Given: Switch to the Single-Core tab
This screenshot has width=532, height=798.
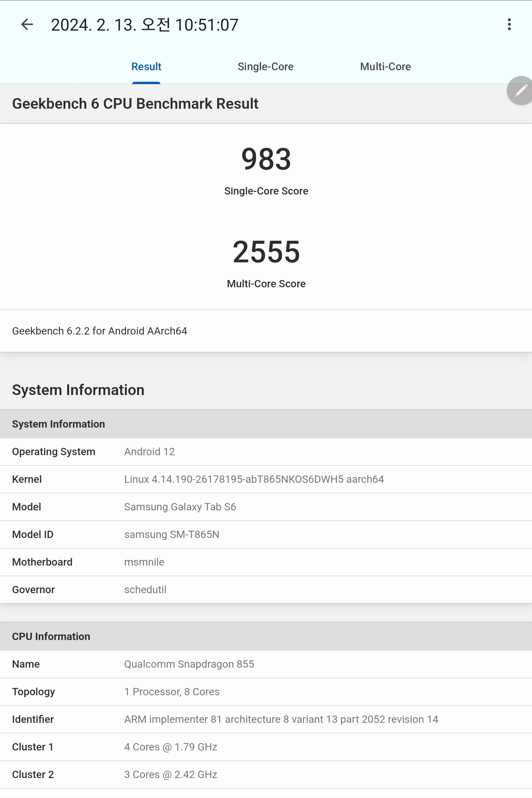Looking at the screenshot, I should [265, 66].
